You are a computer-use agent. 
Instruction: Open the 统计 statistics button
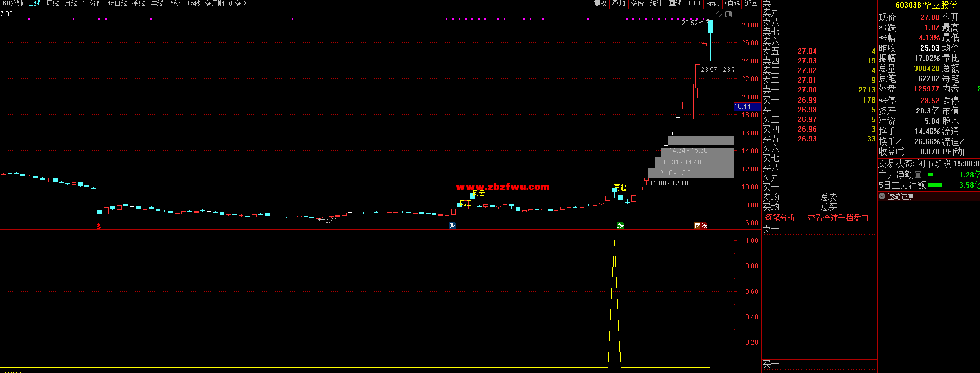tap(656, 4)
